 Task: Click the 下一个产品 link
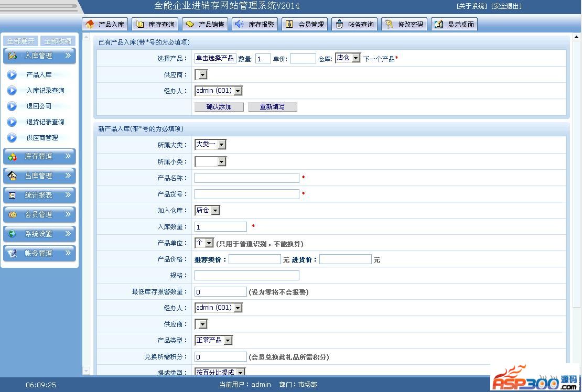click(379, 59)
